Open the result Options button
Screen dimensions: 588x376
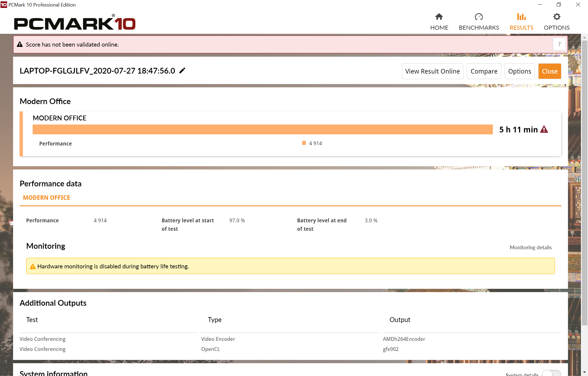(519, 71)
